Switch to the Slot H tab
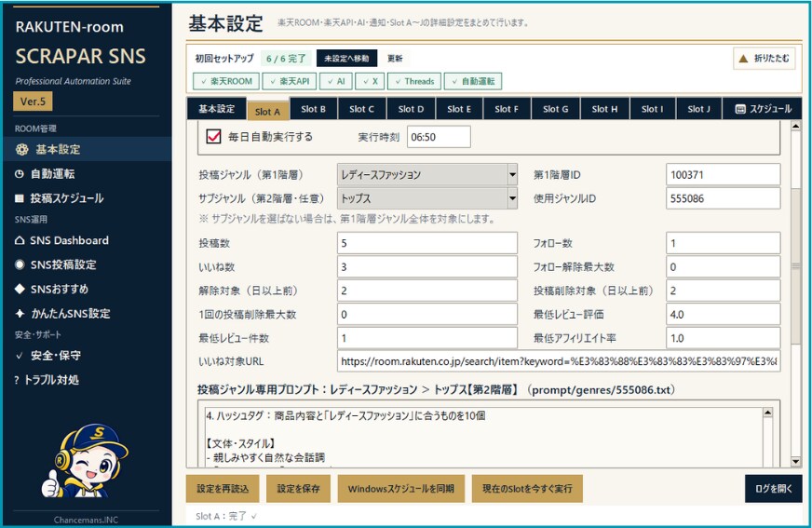Viewport: 812px width, 528px height. (604, 109)
